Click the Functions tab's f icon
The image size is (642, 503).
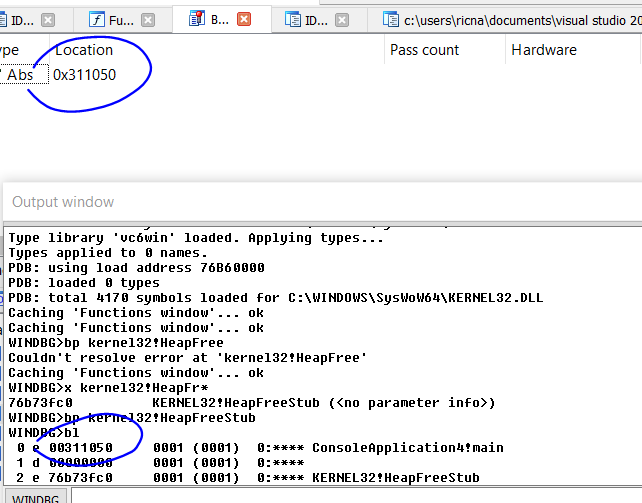pos(97,19)
